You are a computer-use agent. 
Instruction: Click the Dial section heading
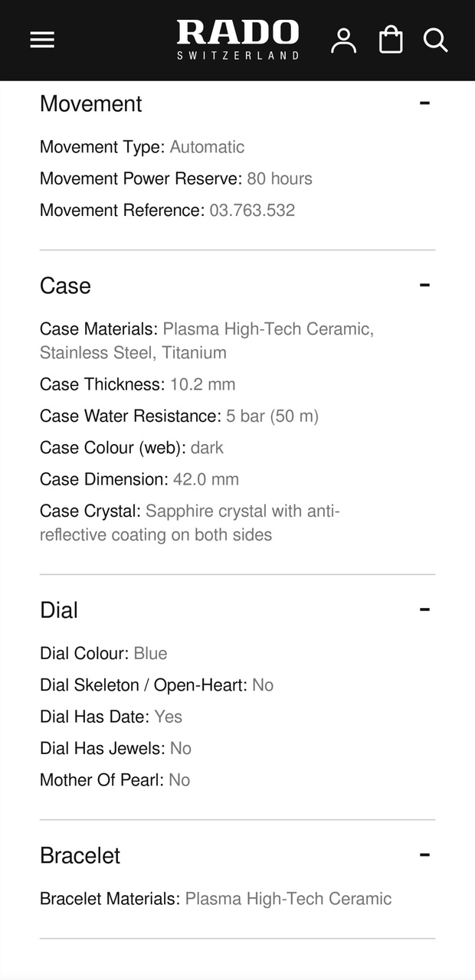pos(59,610)
